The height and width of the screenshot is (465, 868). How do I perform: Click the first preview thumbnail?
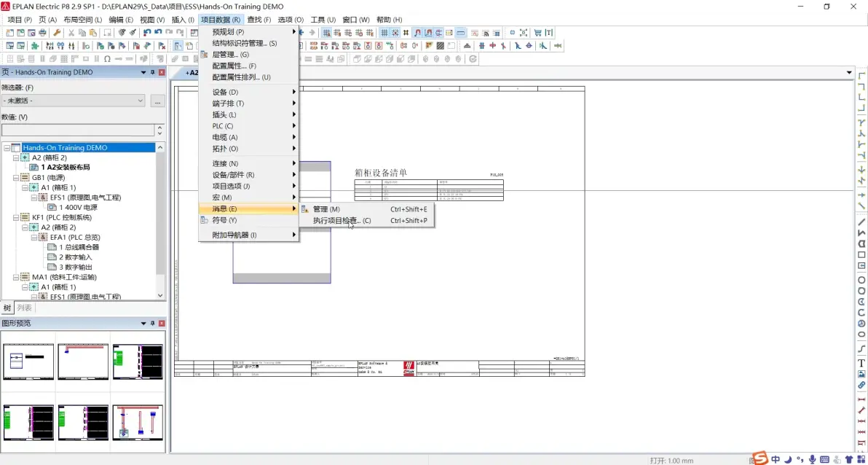pyautogui.click(x=28, y=362)
